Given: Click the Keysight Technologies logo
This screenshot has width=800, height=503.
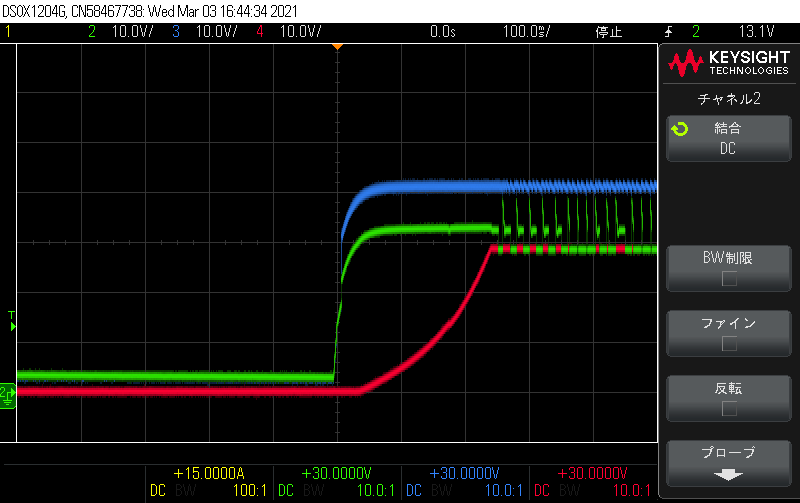Looking at the screenshot, I should pos(729,63).
